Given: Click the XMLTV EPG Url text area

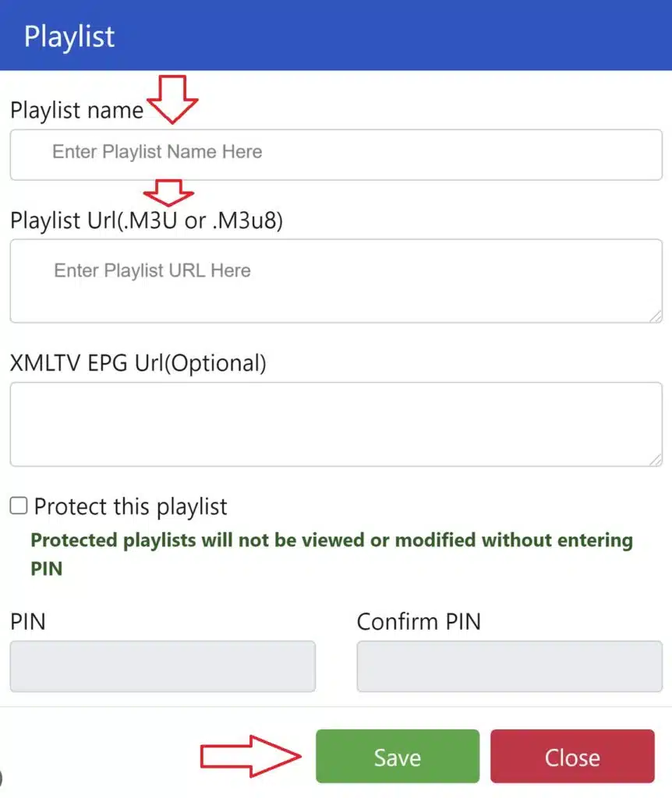Looking at the screenshot, I should (336, 425).
